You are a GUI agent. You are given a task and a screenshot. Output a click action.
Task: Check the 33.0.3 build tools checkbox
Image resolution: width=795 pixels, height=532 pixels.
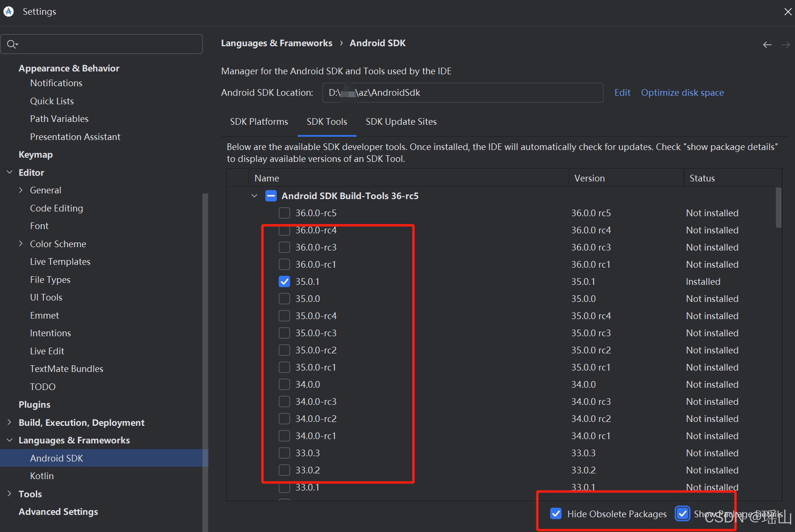pyautogui.click(x=284, y=453)
